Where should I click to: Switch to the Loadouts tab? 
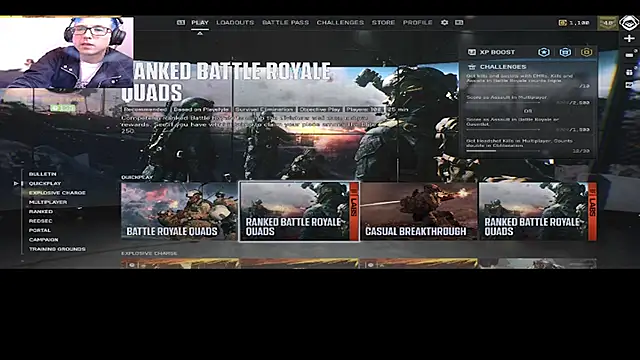(235, 22)
